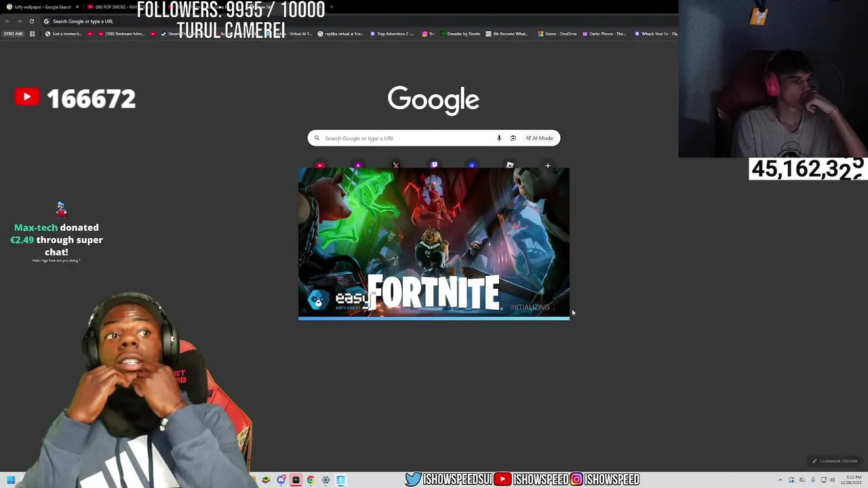
Task: Switch to the luffy wallpaper Google Search tab
Action: tap(42, 7)
